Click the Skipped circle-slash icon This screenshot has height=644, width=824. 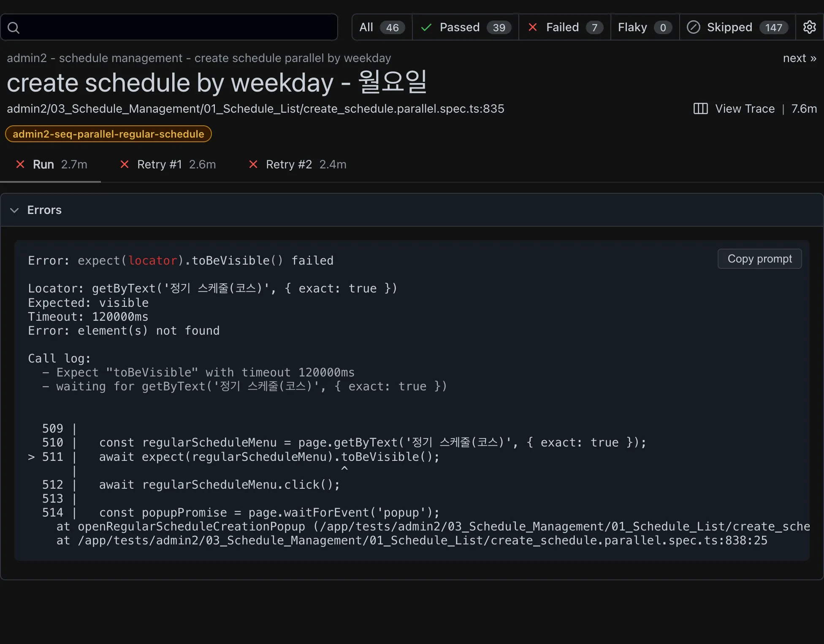pos(693,27)
